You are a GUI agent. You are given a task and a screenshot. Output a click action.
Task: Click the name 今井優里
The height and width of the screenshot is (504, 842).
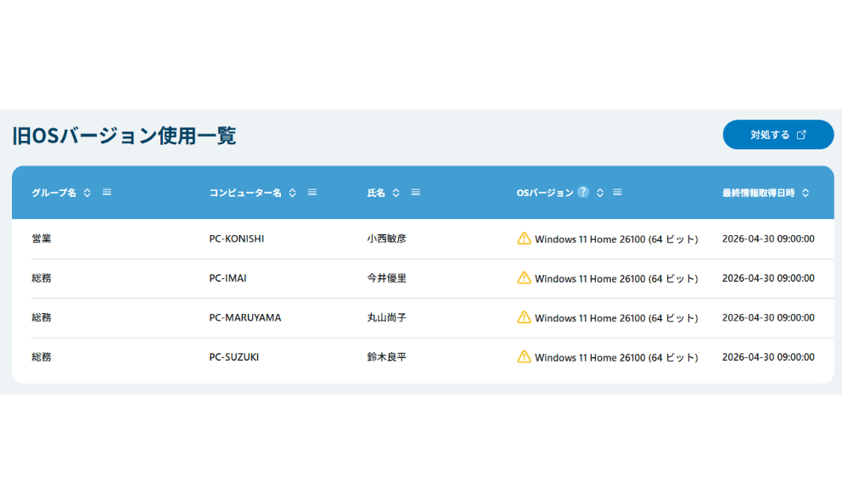(387, 278)
